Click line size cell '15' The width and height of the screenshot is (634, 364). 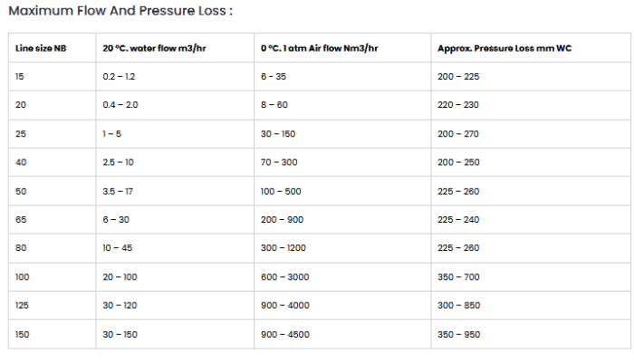20,76
